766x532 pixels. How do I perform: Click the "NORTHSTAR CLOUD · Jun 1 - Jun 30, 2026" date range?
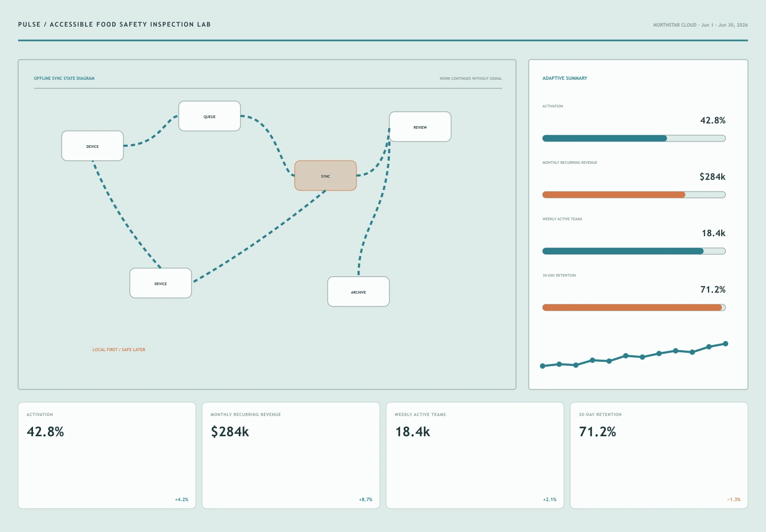click(701, 25)
